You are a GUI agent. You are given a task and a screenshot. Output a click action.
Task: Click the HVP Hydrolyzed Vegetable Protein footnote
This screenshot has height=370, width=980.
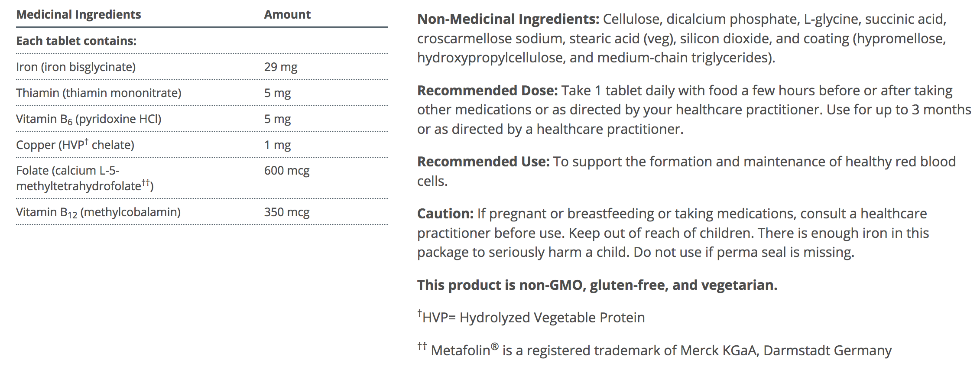point(531,318)
